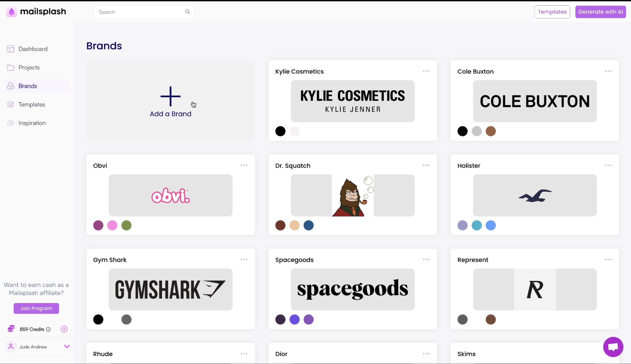Click the Projects folder icon
The width and height of the screenshot is (631, 364).
(11, 67)
